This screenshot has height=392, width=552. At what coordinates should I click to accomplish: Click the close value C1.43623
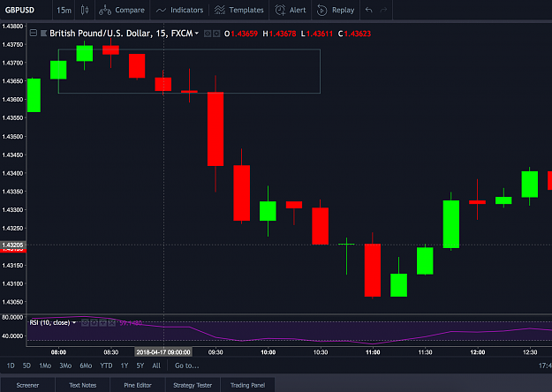pos(354,34)
